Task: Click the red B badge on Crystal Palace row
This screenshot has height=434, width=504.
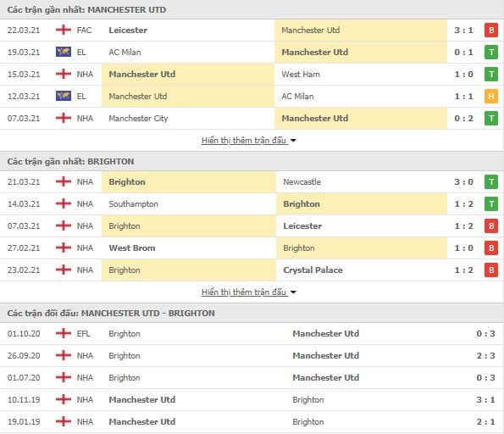Action: click(x=491, y=270)
